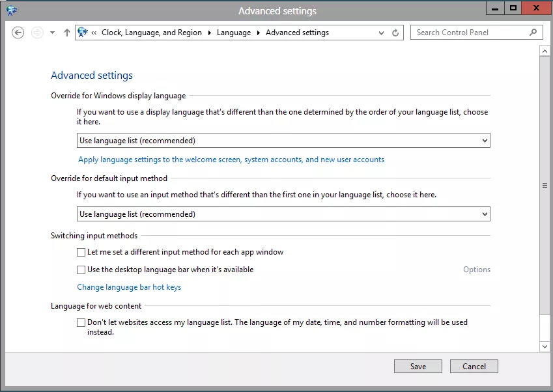Check Don't let websites access language list
The height and width of the screenshot is (392, 553).
click(x=81, y=322)
